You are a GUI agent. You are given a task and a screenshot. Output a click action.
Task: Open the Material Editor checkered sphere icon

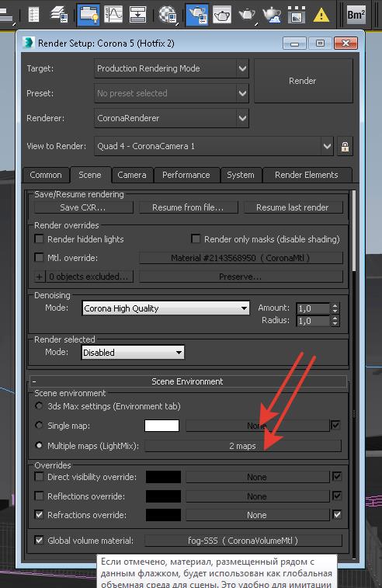click(168, 14)
